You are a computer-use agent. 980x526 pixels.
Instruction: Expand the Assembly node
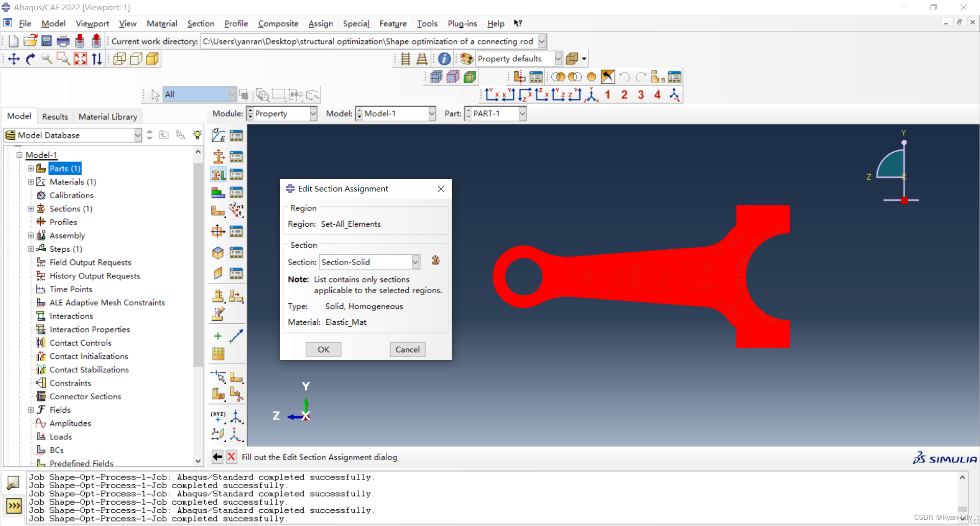(31, 235)
